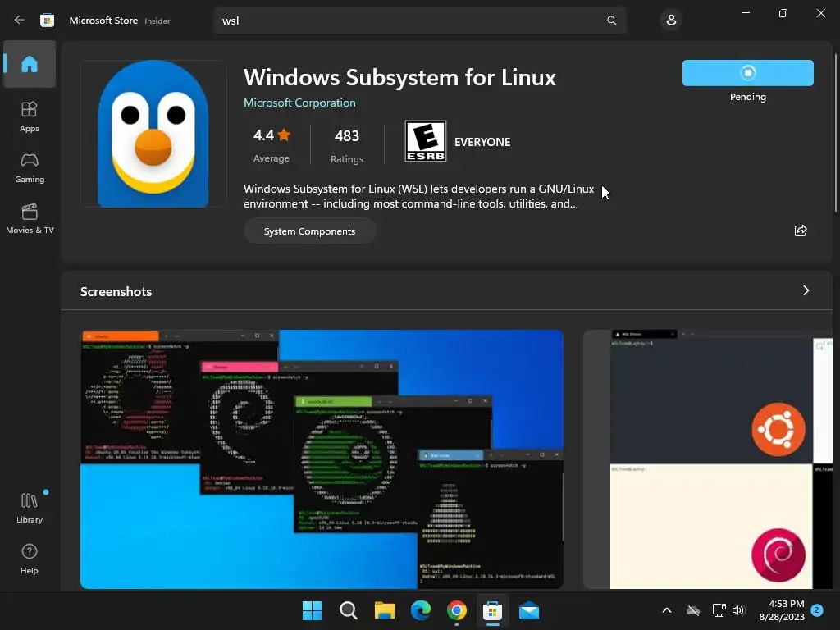The height and width of the screenshot is (630, 840).
Task: Click the app description text
Action: 418,196
